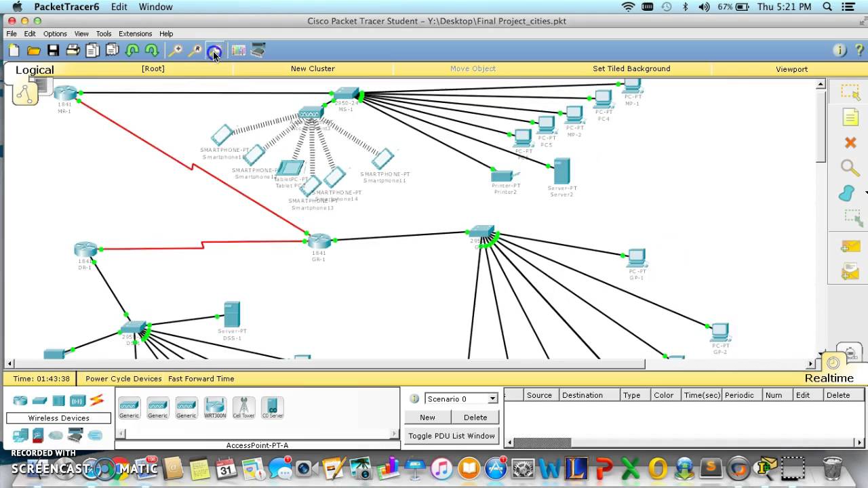Open the File menu
Screen dimensions: 868x488
tap(12, 33)
